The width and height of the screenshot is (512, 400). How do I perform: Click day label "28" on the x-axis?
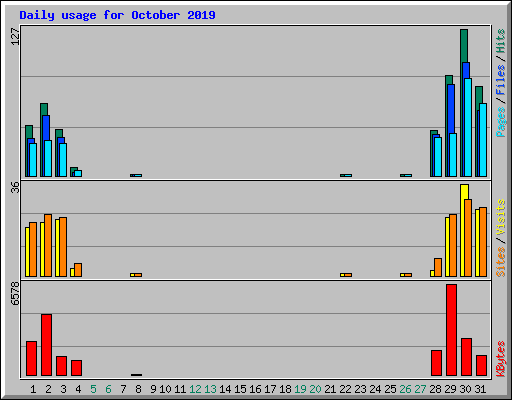pos(435,389)
